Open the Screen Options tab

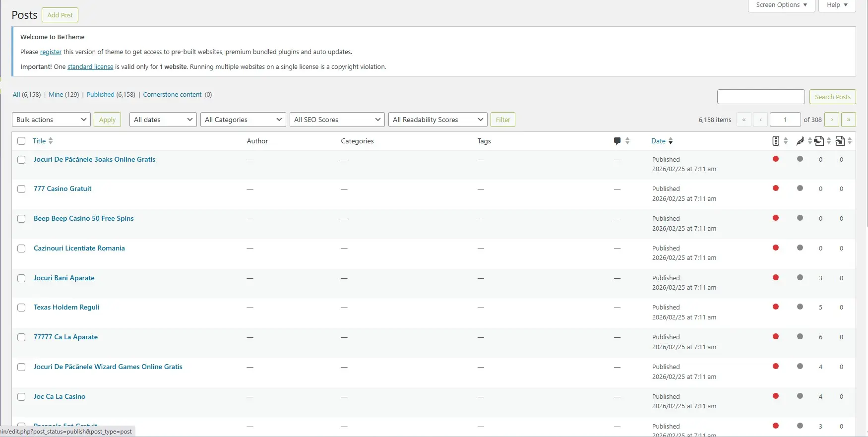point(782,5)
